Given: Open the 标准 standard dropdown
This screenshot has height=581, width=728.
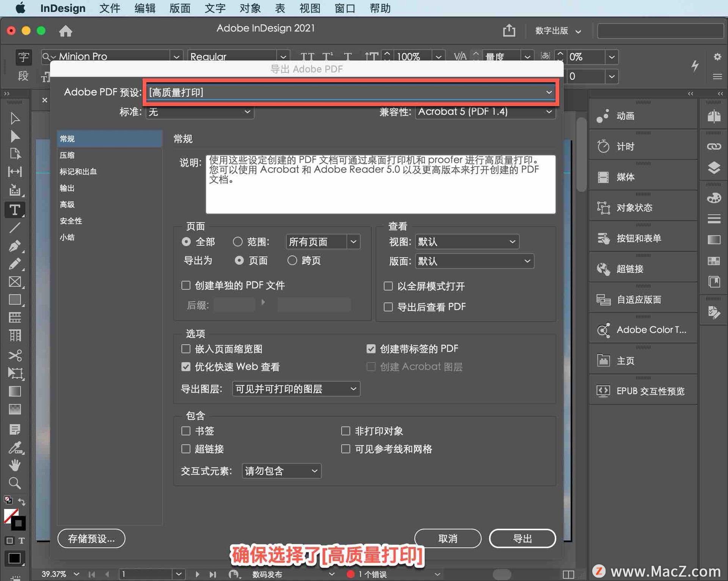Looking at the screenshot, I should (200, 112).
